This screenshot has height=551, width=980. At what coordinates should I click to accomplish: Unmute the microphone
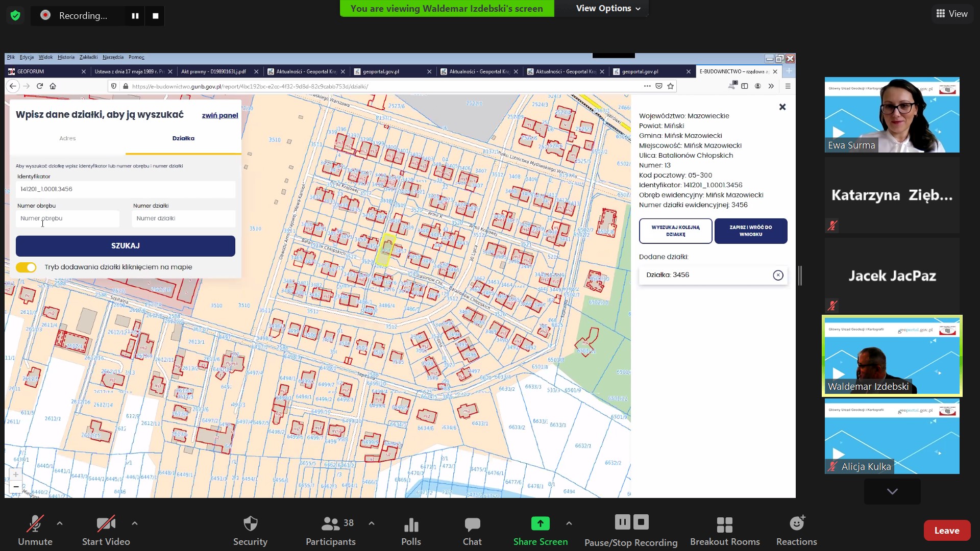point(35,524)
